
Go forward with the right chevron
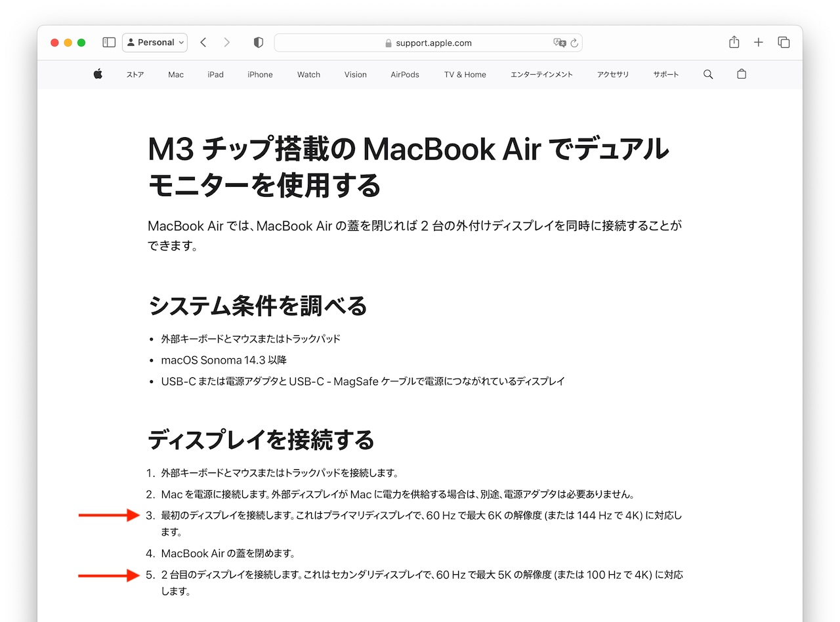point(227,43)
